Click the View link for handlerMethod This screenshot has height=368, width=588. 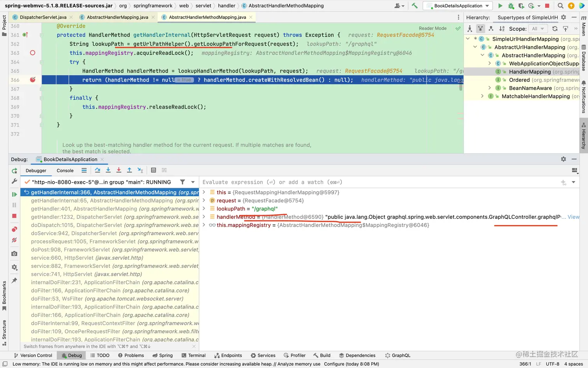(x=573, y=217)
